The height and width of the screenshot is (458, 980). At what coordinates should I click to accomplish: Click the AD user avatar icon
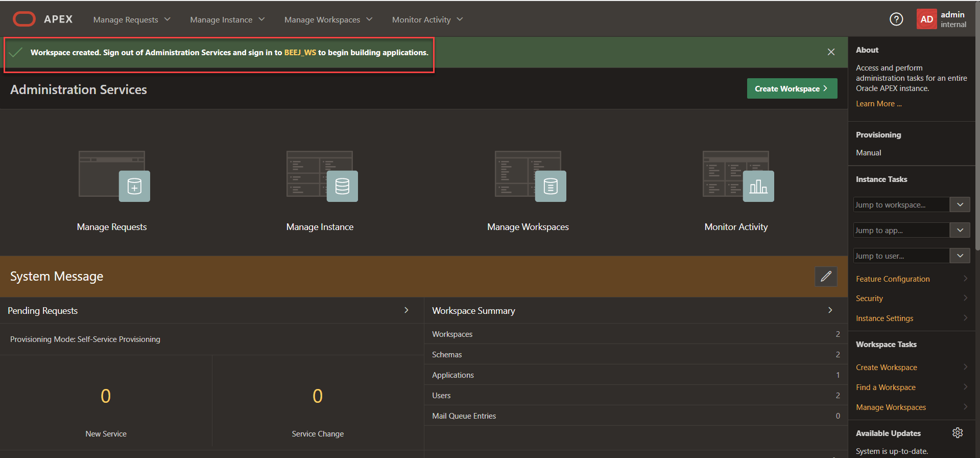point(926,19)
